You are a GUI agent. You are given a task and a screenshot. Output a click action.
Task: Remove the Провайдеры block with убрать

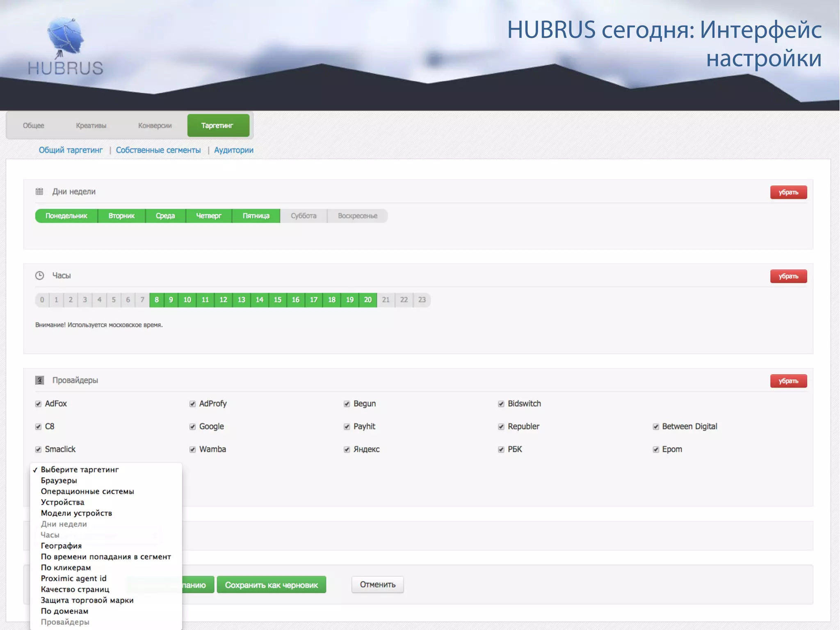click(x=788, y=381)
